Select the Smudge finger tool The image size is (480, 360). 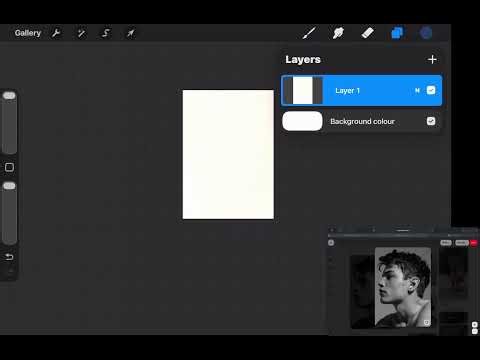338,33
